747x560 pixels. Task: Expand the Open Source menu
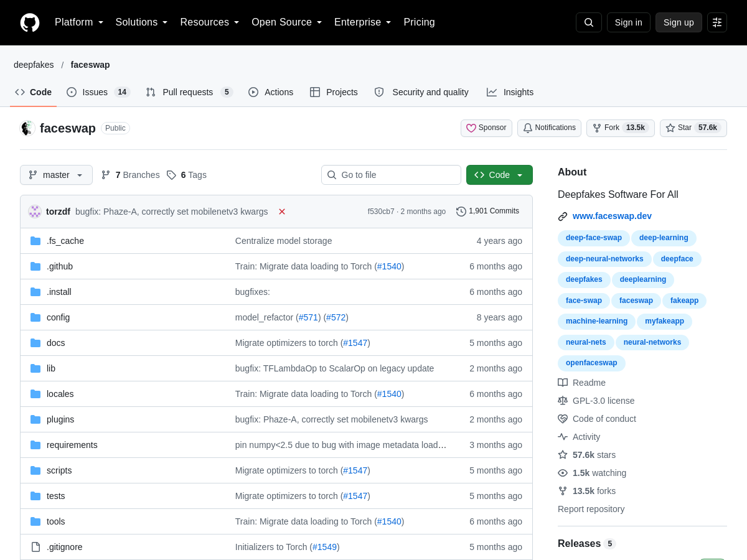click(x=287, y=22)
